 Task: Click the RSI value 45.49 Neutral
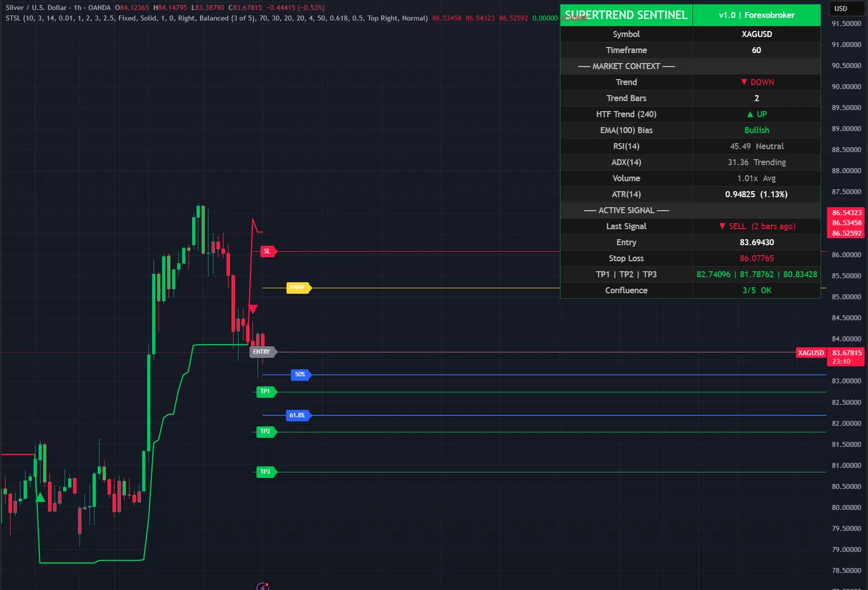coord(757,147)
